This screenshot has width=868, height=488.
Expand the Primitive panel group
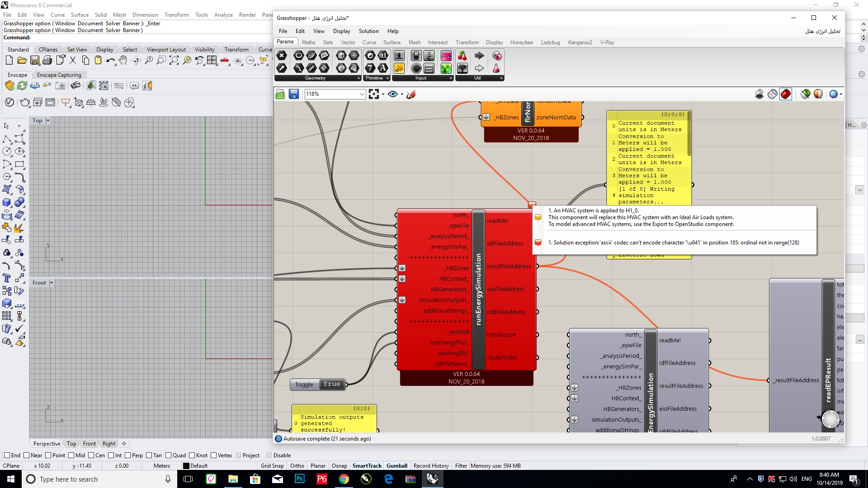click(x=387, y=78)
